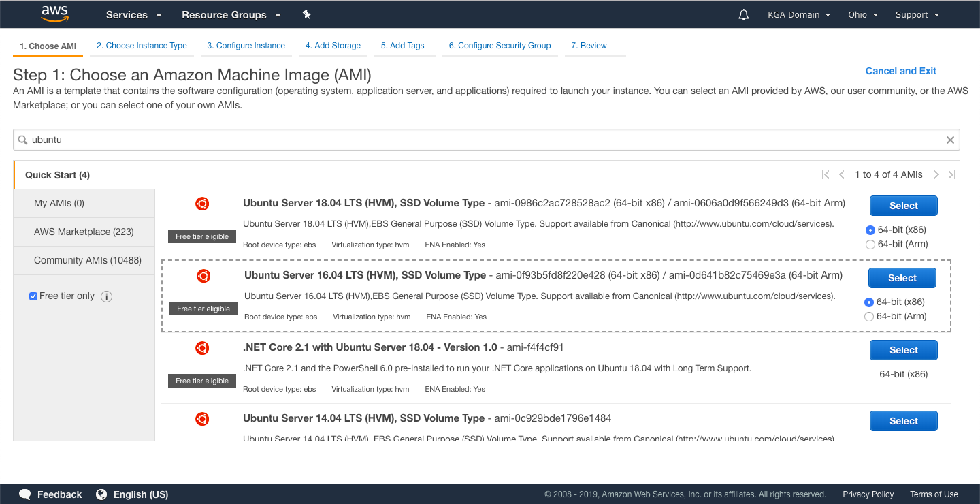980x504 pixels.
Task: Switch to the AWS Marketplace tab
Action: click(x=84, y=232)
